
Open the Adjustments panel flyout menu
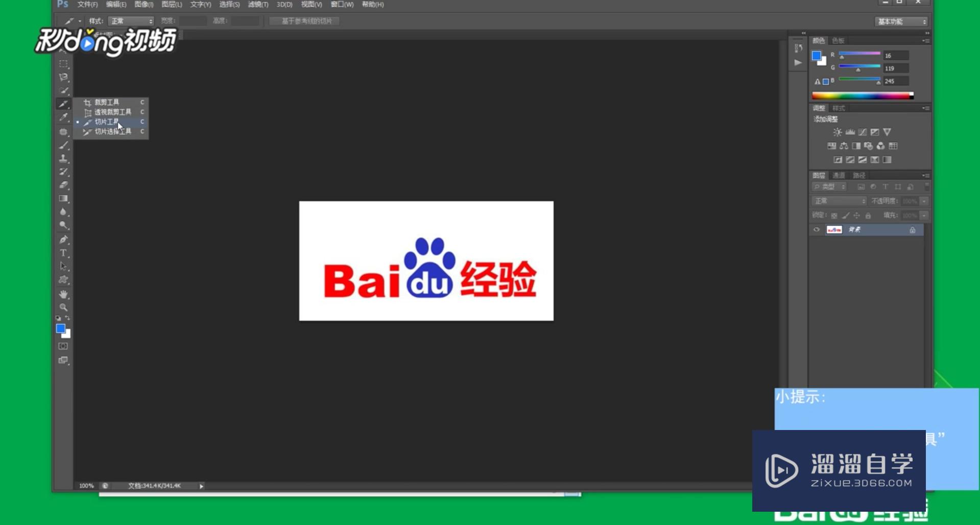coord(926,108)
